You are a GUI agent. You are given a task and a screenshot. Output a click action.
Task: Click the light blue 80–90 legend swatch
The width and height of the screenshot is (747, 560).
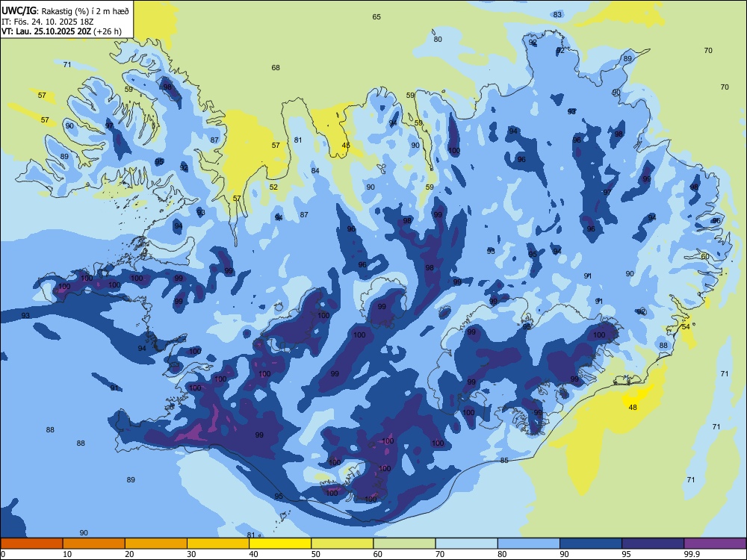(528, 544)
